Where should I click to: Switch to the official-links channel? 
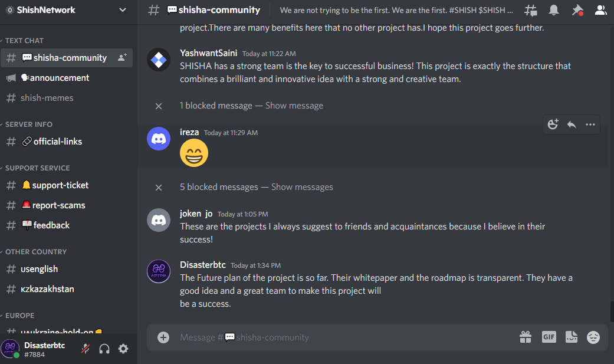(x=57, y=142)
